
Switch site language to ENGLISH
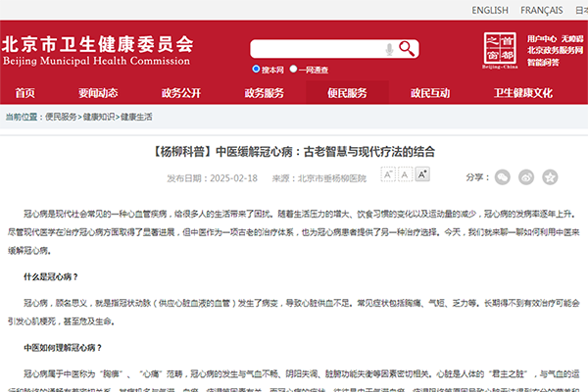[x=489, y=11]
